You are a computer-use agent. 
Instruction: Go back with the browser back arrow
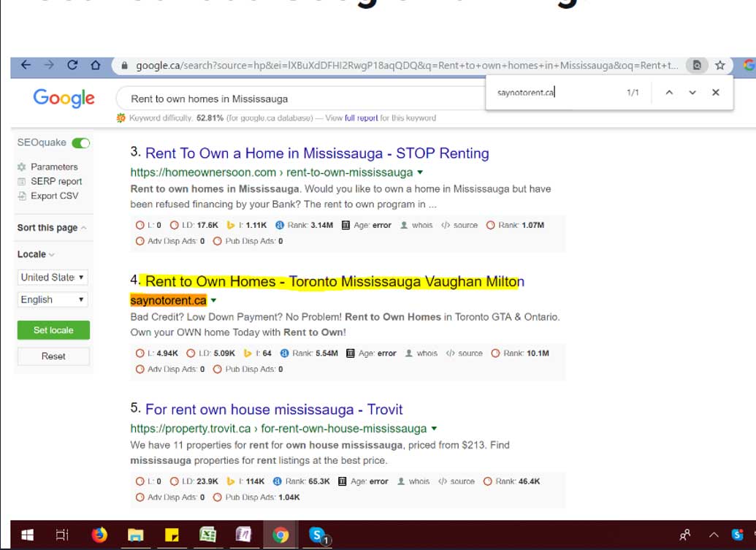click(26, 65)
